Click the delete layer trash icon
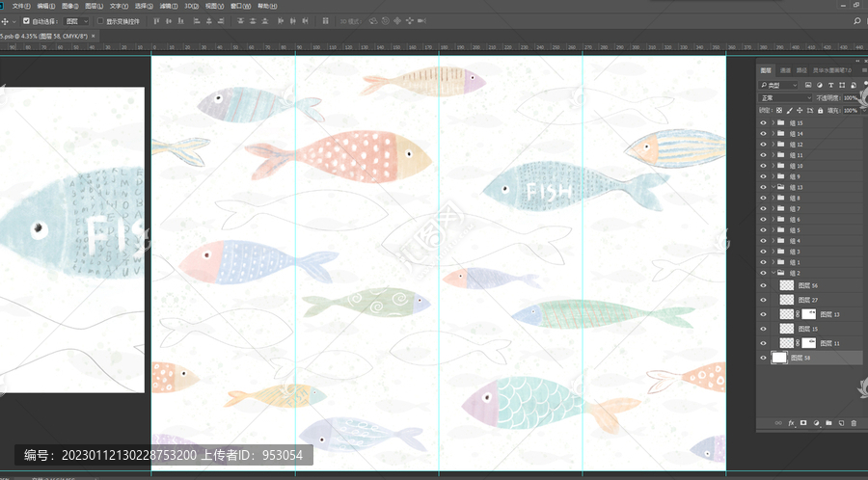The width and height of the screenshot is (868, 480). 854,423
